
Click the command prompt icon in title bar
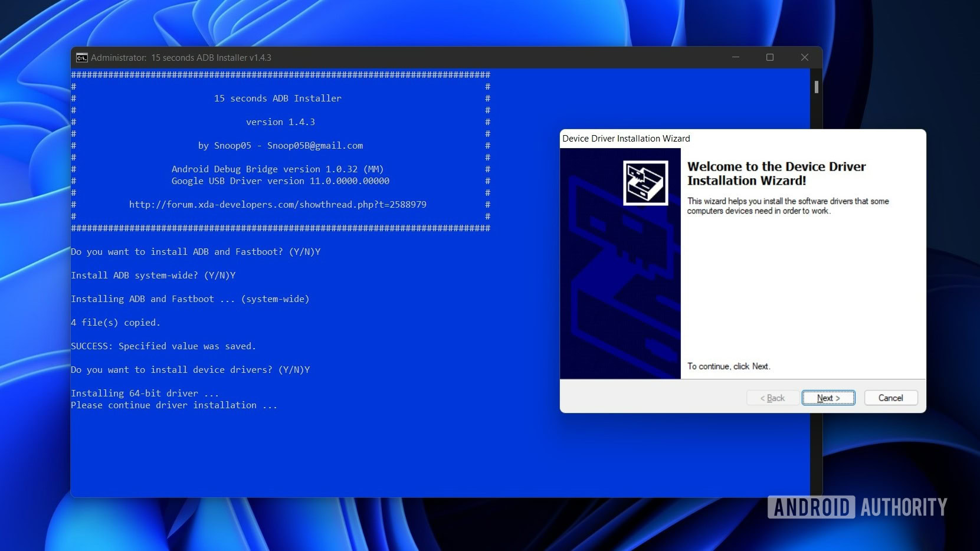pyautogui.click(x=82, y=58)
